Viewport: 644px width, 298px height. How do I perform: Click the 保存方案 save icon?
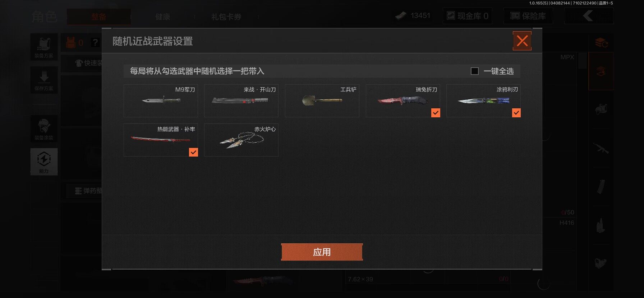point(44,80)
